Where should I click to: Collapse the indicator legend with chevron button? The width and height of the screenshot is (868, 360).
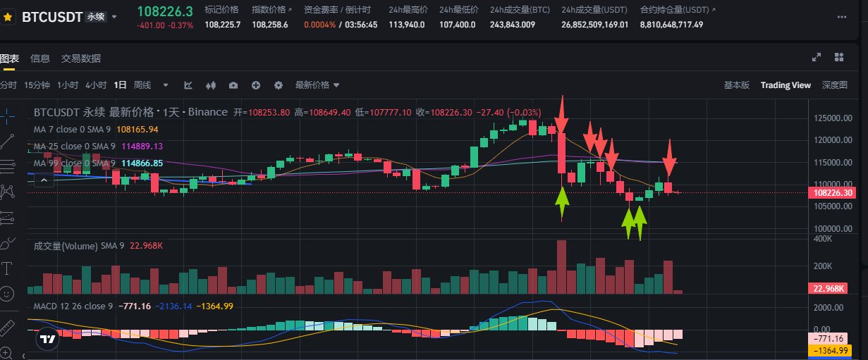pos(44,180)
